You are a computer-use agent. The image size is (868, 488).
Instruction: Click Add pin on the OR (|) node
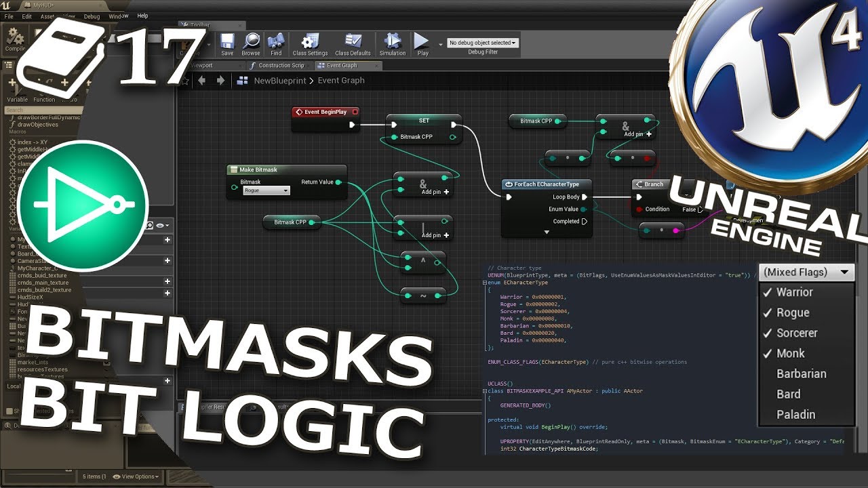point(435,235)
